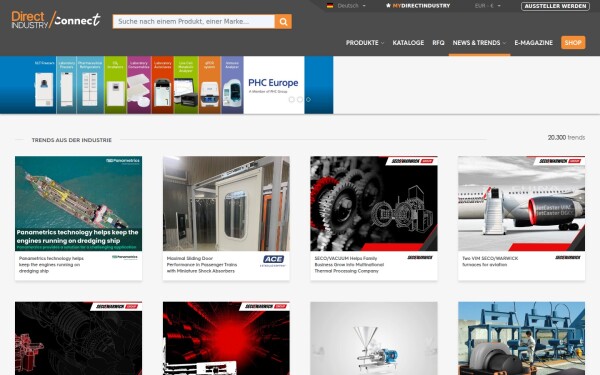Screen dimensions: 600x375
Task: Open the red laser burst image
Action: point(226,338)
